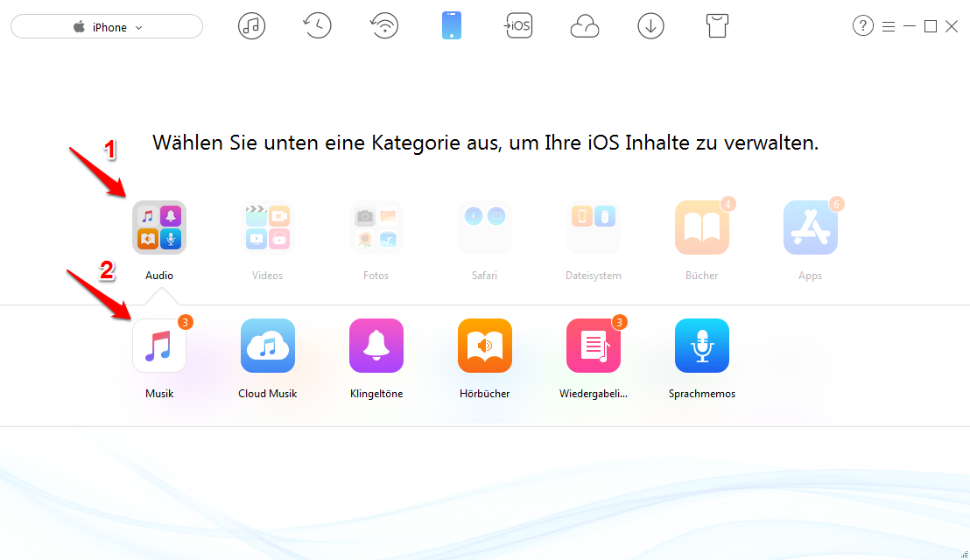Select the Fotos category
Screen dimensions: 970x560
click(x=376, y=227)
